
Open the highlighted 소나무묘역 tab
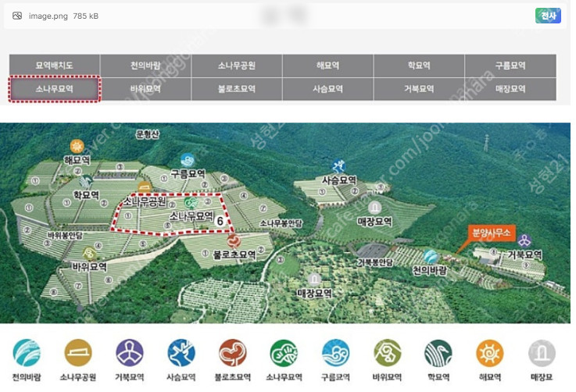[x=55, y=89]
